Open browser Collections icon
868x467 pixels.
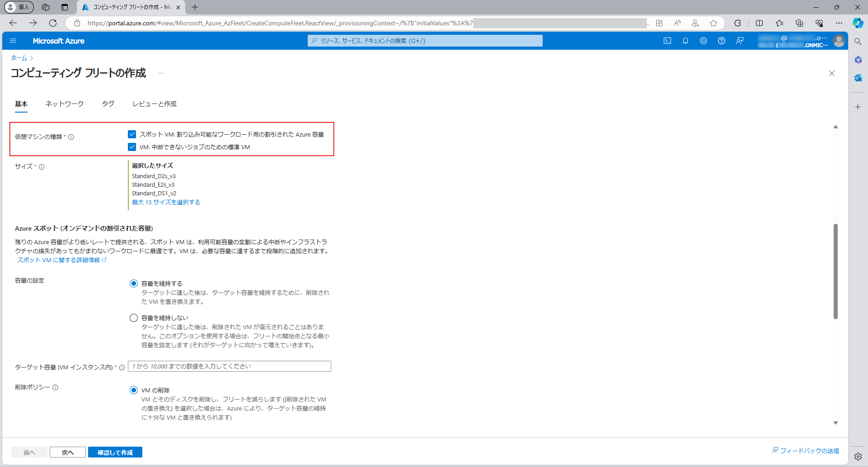[799, 23]
